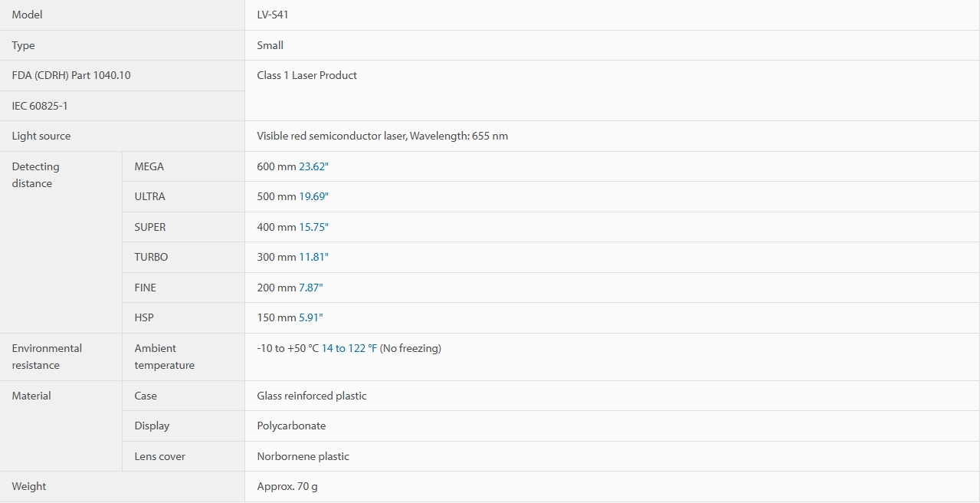Click the 19.69" inch value for ULTRA
This screenshot has width=980, height=503.
pos(313,196)
